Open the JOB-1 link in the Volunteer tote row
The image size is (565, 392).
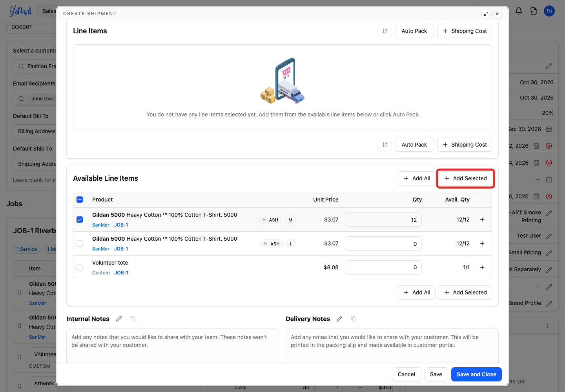tap(122, 273)
